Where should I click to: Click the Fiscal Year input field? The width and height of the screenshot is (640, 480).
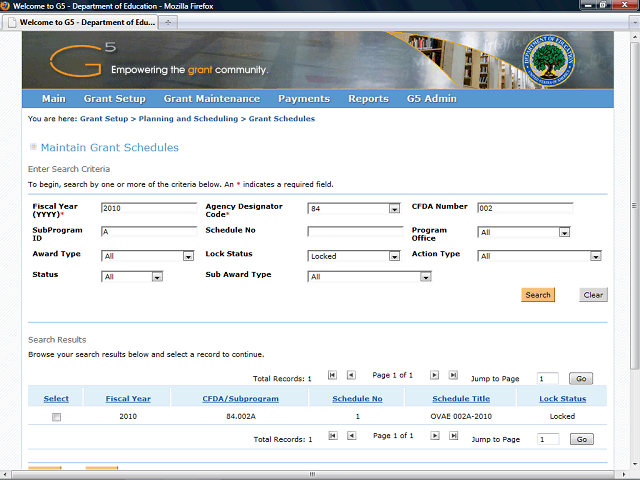tap(149, 208)
